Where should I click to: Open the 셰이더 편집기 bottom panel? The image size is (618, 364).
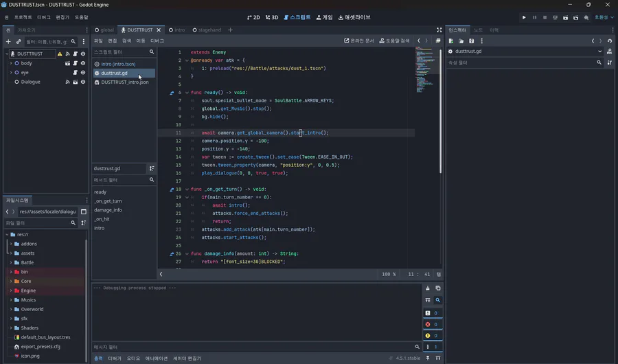pos(187,359)
